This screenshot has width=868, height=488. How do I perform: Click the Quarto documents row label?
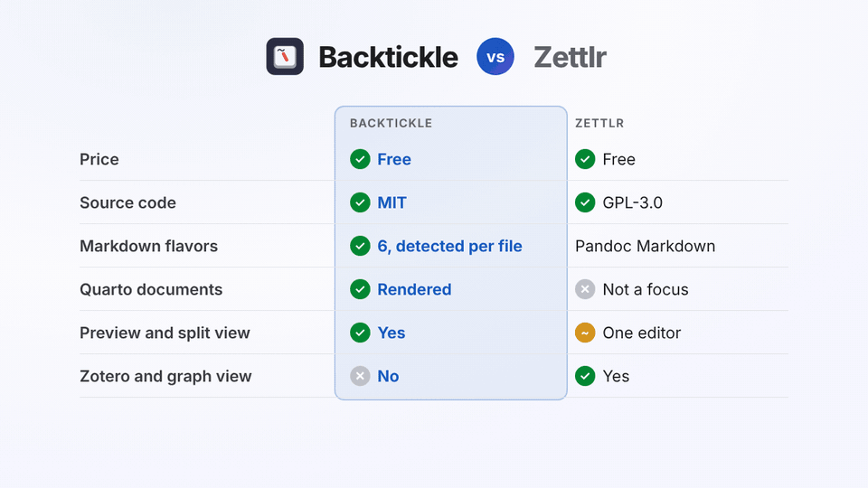pos(151,289)
